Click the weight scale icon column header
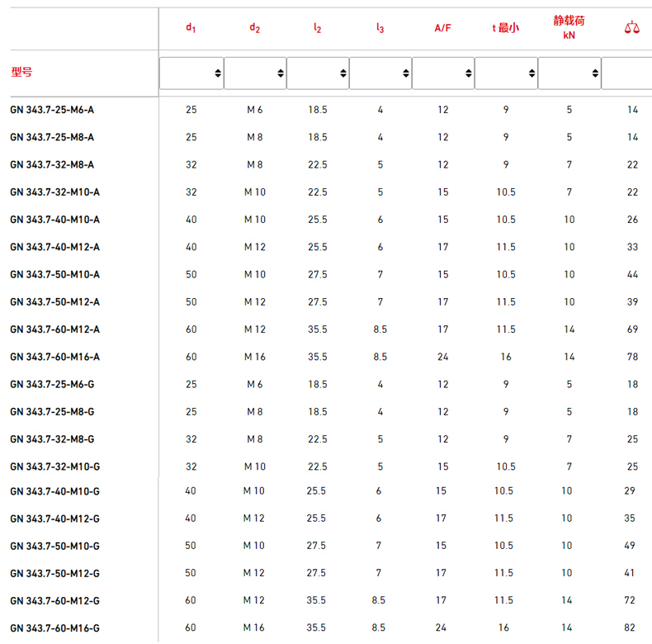652x644 pixels. (x=631, y=27)
